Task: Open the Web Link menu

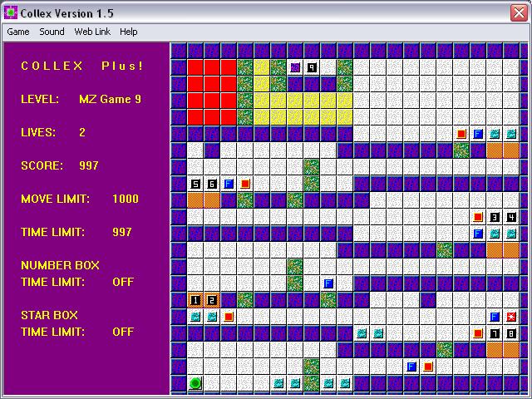Action: tap(92, 32)
